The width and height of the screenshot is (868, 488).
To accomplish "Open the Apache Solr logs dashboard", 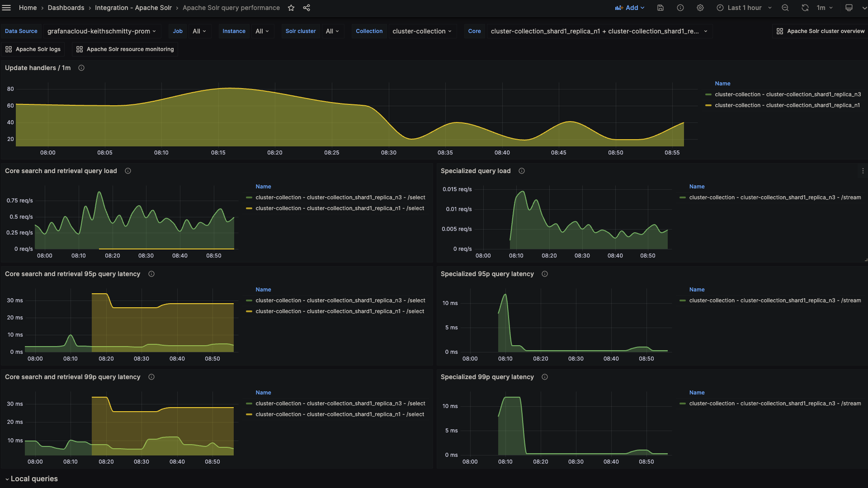I will click(x=33, y=49).
